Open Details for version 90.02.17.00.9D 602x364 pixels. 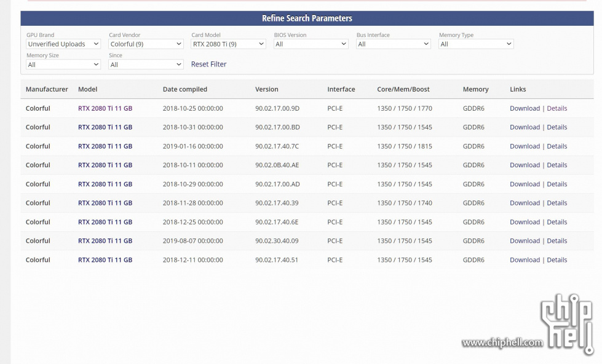tap(556, 108)
